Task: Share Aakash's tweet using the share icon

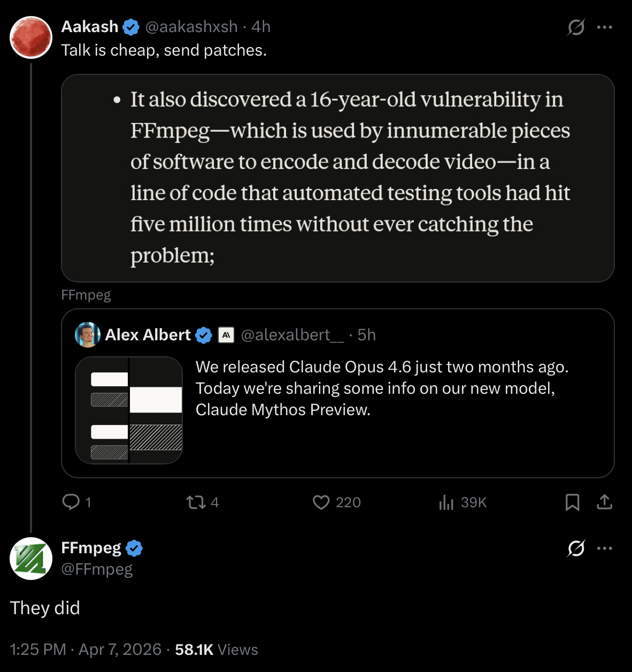Action: coord(604,502)
